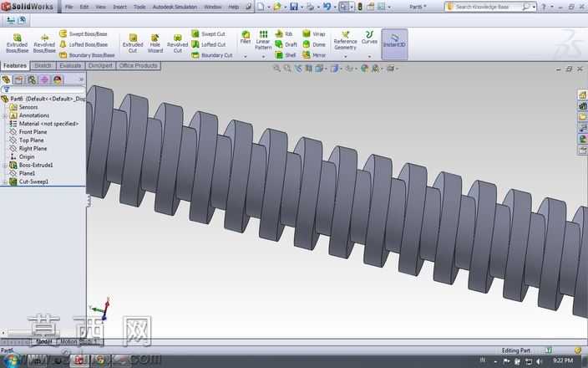588x368 pixels.
Task: Open the File menu
Action: pos(68,7)
